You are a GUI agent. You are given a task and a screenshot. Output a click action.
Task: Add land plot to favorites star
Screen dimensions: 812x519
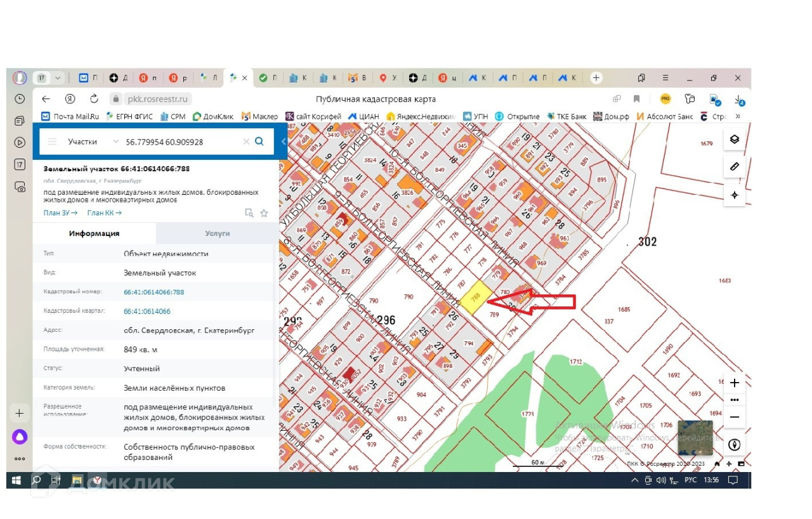point(265,213)
